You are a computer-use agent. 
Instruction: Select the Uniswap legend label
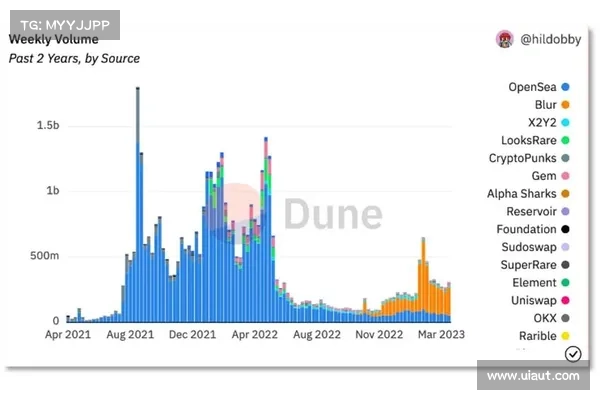534,300
